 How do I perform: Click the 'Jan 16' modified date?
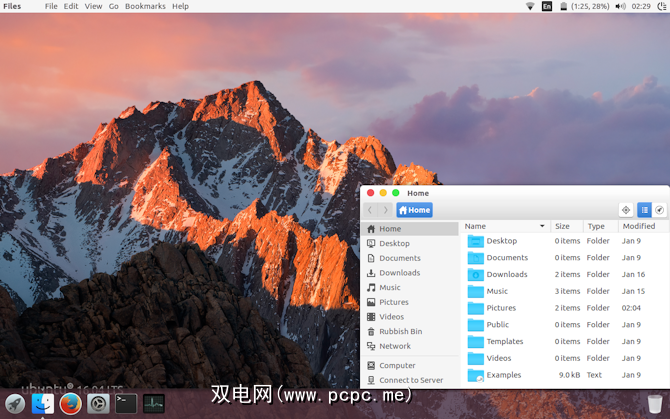[x=633, y=275]
